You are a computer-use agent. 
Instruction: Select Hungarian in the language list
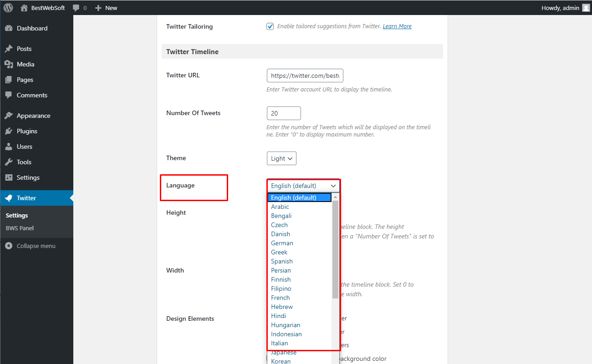point(300,325)
